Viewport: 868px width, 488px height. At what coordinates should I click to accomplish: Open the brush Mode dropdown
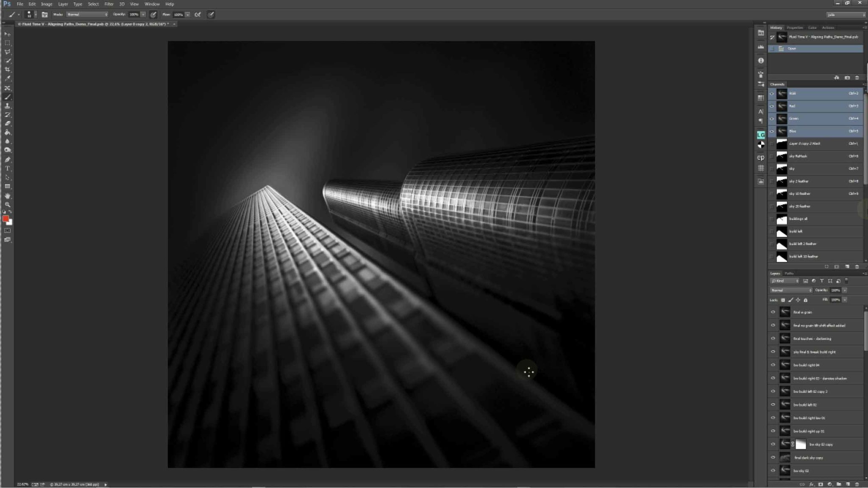pyautogui.click(x=87, y=14)
